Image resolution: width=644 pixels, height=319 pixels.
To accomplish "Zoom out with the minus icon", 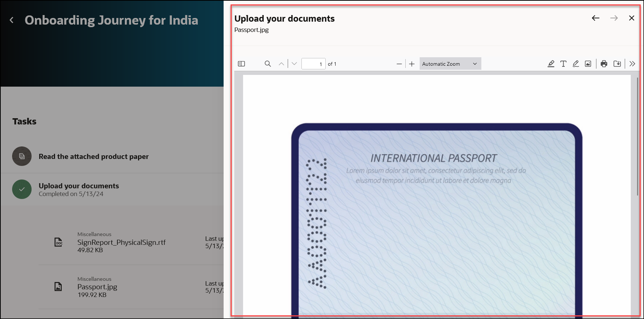I will (399, 64).
